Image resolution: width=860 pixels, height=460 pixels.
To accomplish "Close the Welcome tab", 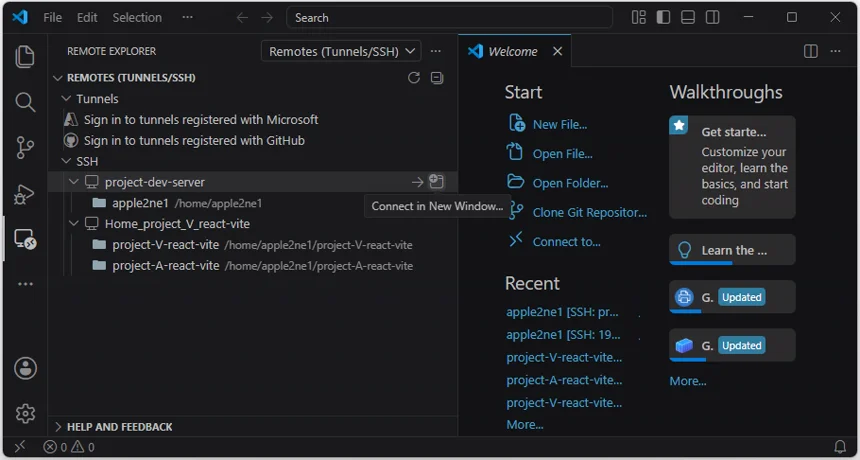I will point(557,51).
